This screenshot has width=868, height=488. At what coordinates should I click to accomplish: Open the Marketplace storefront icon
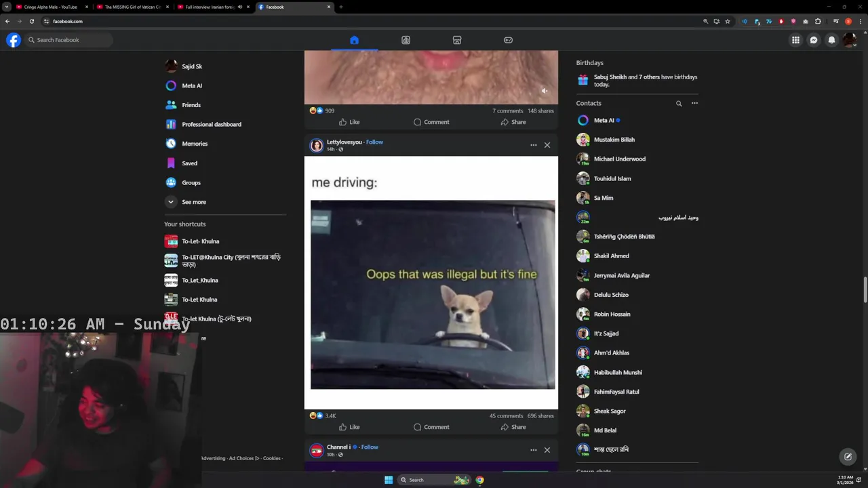[x=457, y=40]
